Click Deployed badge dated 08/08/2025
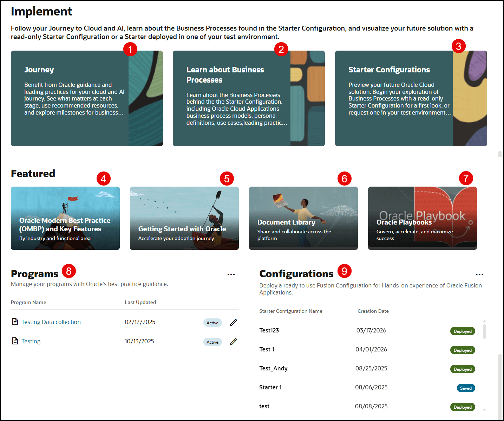504x421 pixels. (x=463, y=407)
